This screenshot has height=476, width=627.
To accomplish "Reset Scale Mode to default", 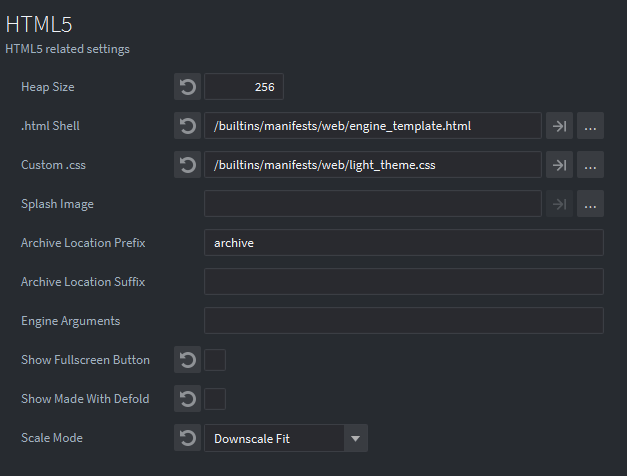I will [x=187, y=438].
